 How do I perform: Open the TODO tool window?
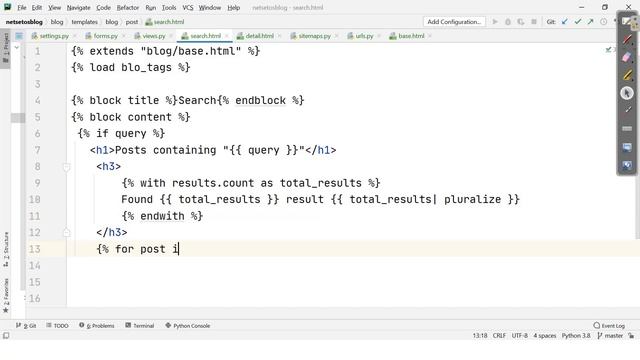(x=57, y=326)
